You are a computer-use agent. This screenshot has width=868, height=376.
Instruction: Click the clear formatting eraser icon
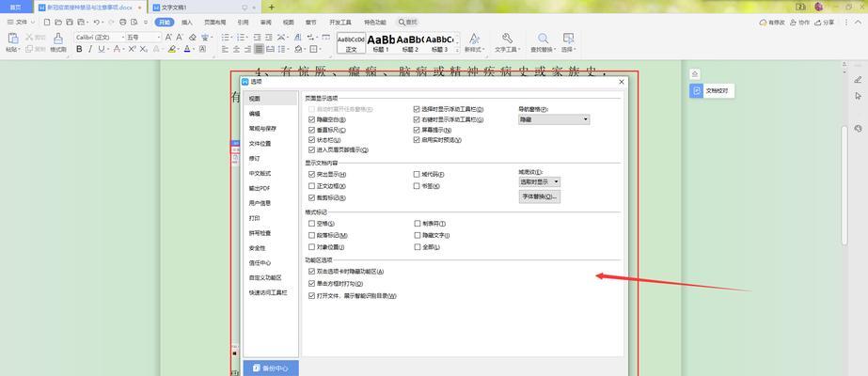point(193,37)
